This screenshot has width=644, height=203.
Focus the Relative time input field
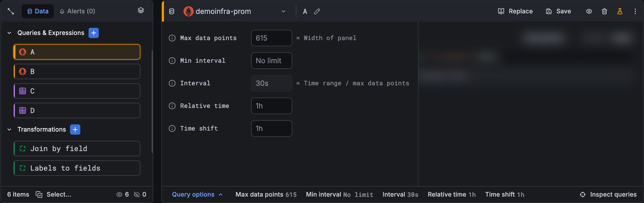272,106
